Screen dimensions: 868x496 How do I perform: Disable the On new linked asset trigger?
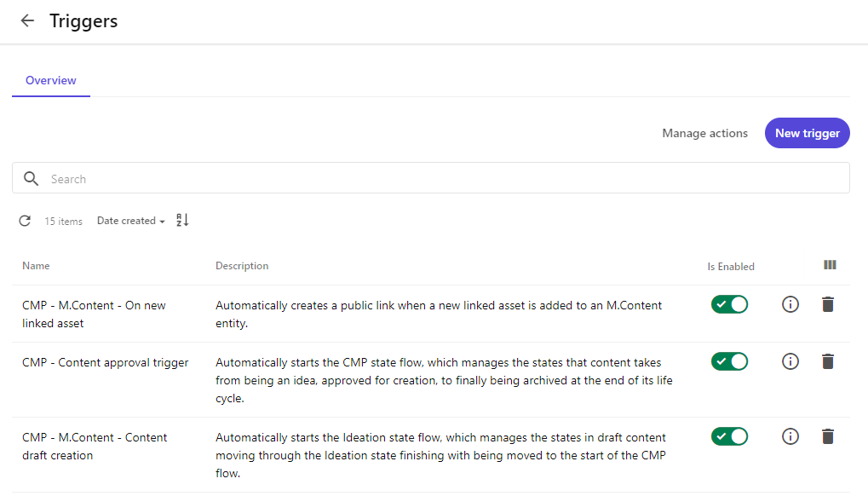click(729, 304)
